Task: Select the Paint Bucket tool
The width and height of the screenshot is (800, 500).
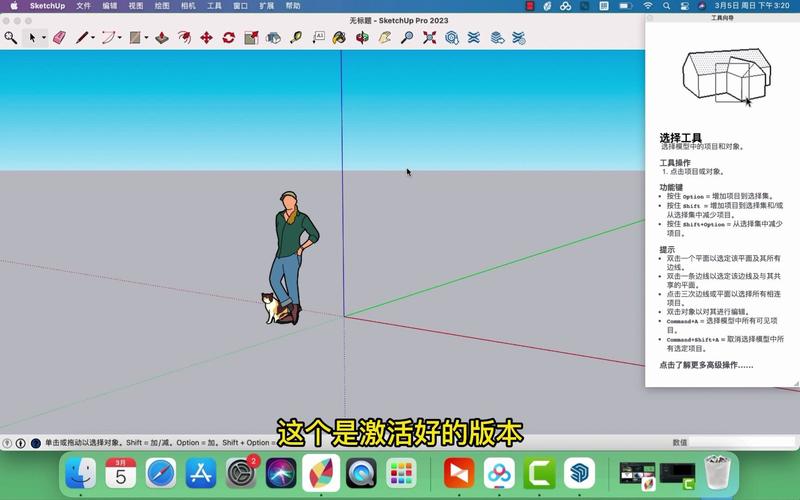Action: (339, 38)
